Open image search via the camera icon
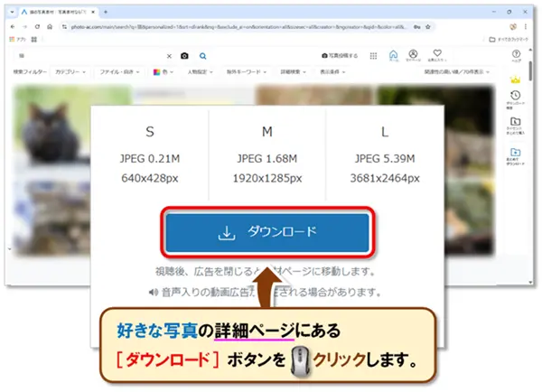The width and height of the screenshot is (542, 392). (x=184, y=56)
